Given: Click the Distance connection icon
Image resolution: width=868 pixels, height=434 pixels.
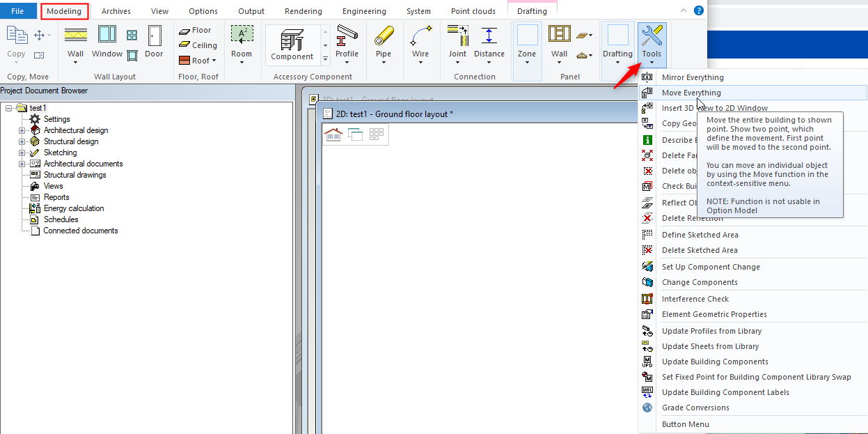Looking at the screenshot, I should [x=489, y=36].
